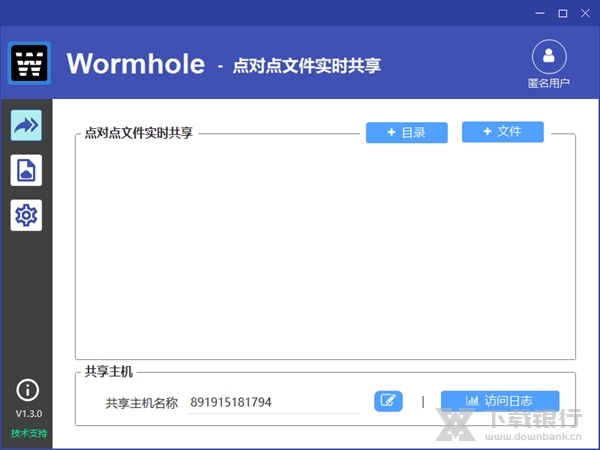Open the file sharing arrow tab in sidebar
600x450 pixels.
tap(26, 125)
